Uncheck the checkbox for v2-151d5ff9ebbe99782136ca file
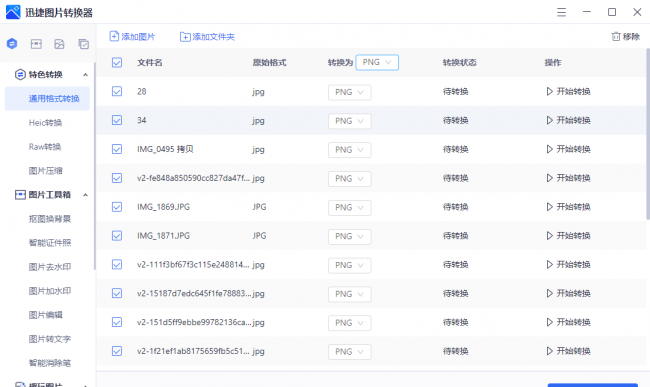The height and width of the screenshot is (387, 650). tap(117, 322)
